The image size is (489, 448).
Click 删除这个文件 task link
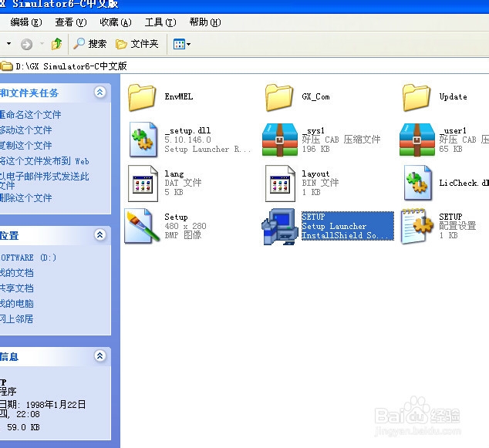[26, 198]
